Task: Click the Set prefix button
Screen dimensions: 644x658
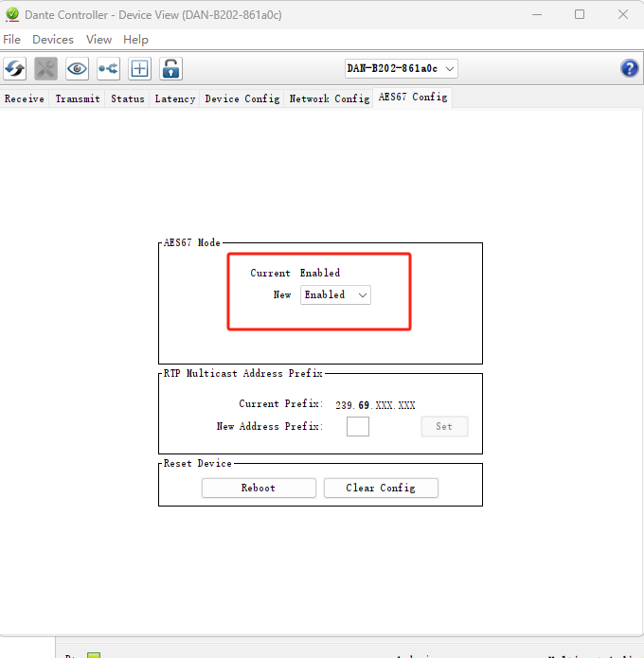Action: click(444, 427)
